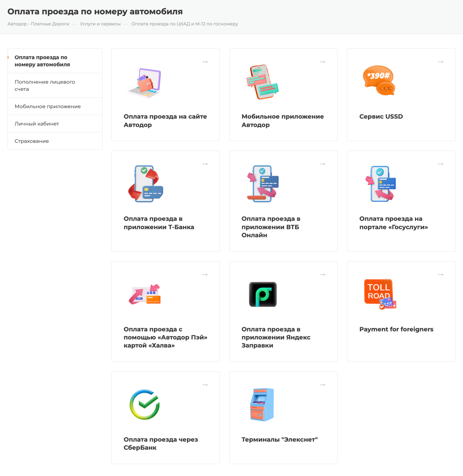
Task: Follow the 'Сервис USSD' card title
Action: point(381,116)
